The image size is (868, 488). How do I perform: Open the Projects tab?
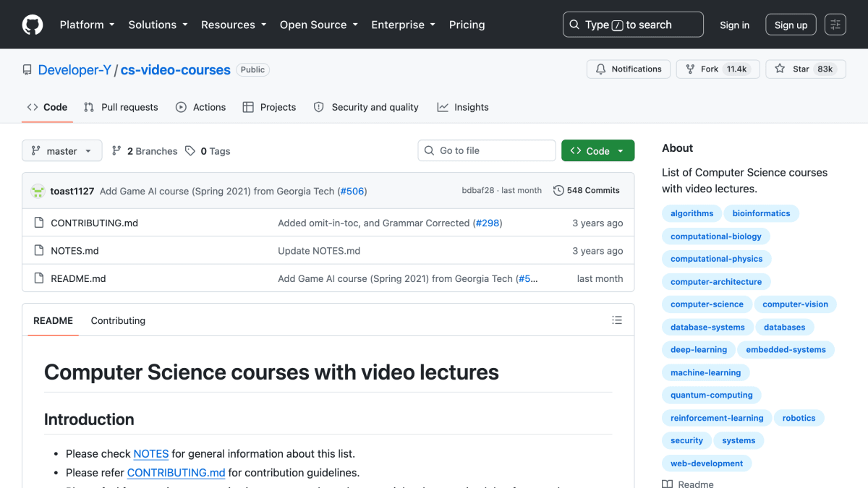(x=269, y=107)
